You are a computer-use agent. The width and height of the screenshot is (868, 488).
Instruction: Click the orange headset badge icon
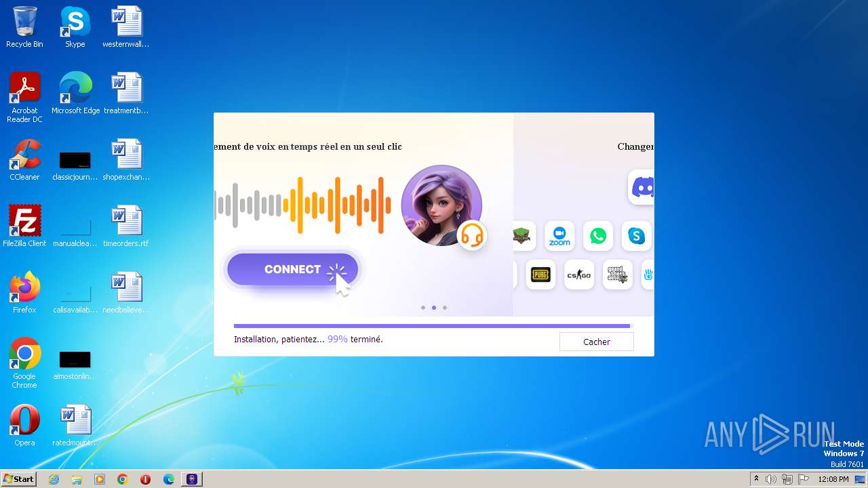pyautogui.click(x=472, y=235)
